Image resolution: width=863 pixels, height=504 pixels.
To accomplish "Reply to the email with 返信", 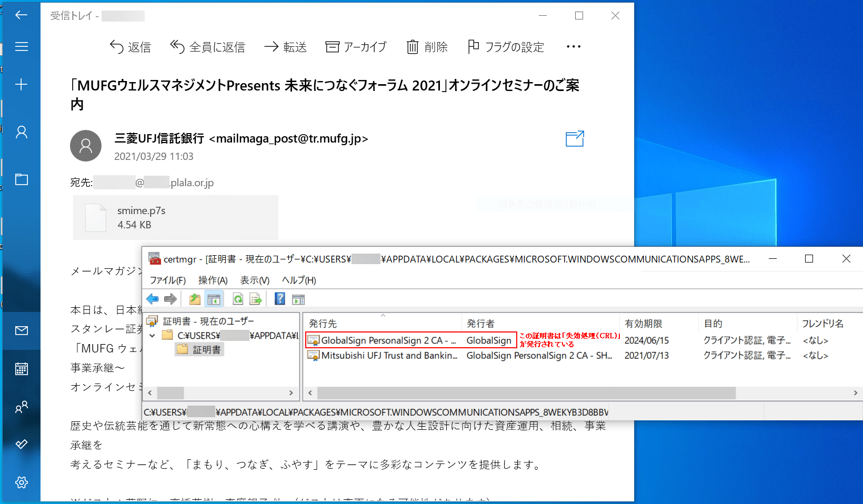I will (x=130, y=47).
